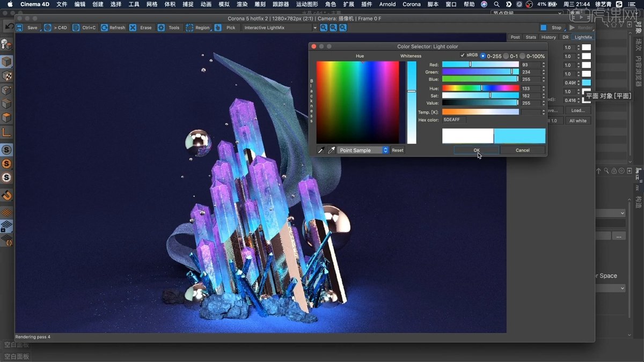This screenshot has height=362, width=644.
Task: Click the Erase icon in the toolbar
Action: click(133, 27)
